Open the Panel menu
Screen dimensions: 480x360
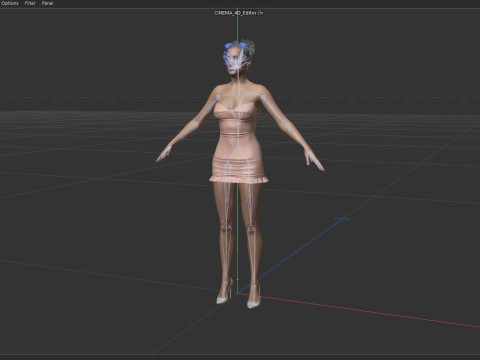pyautogui.click(x=47, y=3)
